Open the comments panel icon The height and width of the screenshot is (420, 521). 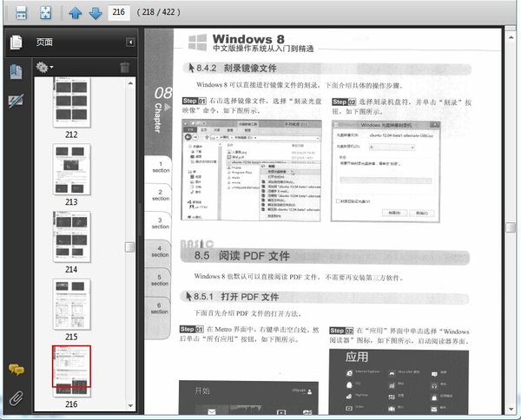tap(16, 369)
